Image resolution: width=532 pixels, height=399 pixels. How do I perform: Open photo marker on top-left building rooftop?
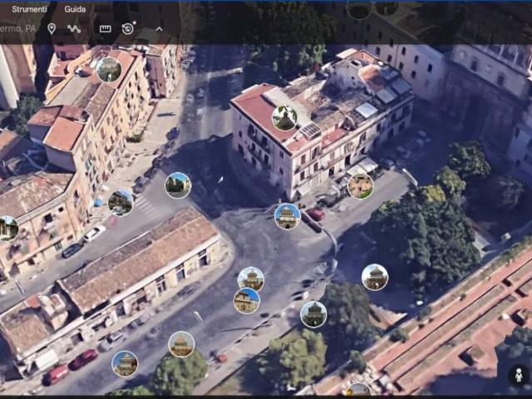point(109,69)
